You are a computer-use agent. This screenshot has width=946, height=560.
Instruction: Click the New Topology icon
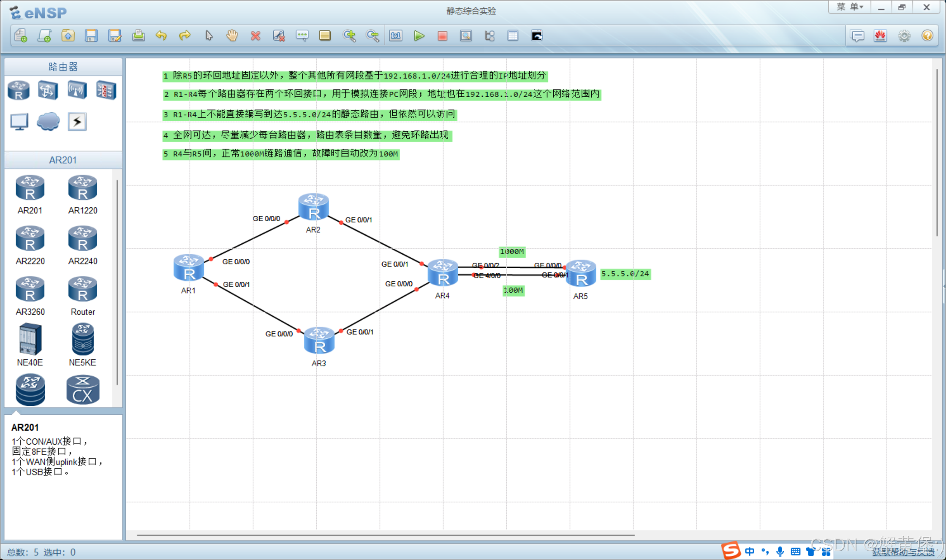(x=21, y=35)
